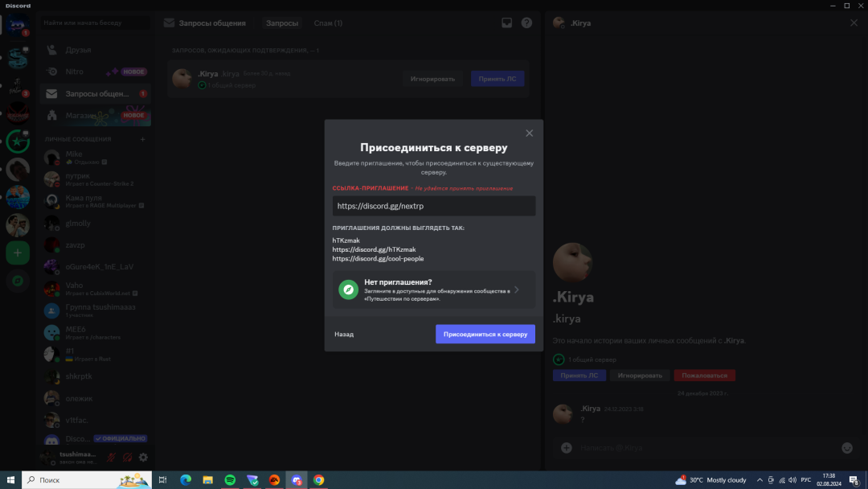Click the search conversation field
The image size is (868, 489).
pos(95,23)
